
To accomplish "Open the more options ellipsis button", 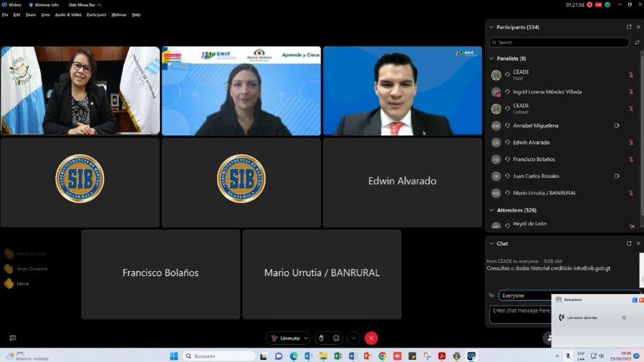I will coord(353,338).
